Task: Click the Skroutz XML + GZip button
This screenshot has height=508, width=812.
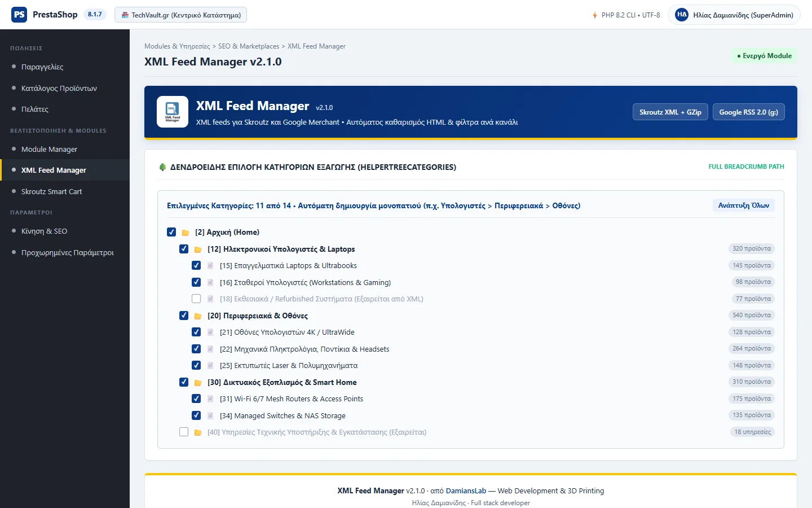Action: click(x=670, y=112)
